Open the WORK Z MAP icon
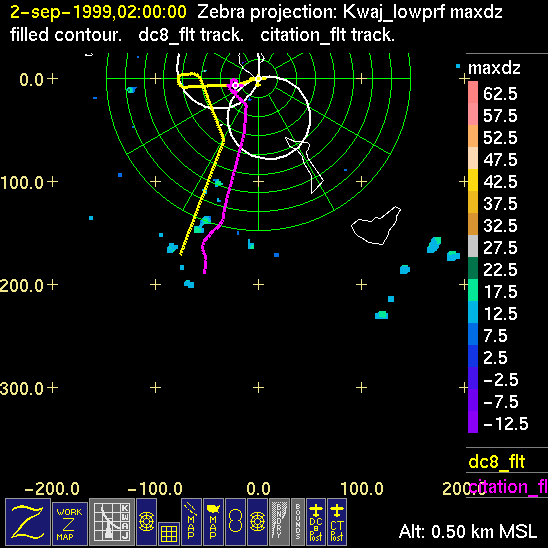This screenshot has width=548, height=548. pyautogui.click(x=70, y=524)
